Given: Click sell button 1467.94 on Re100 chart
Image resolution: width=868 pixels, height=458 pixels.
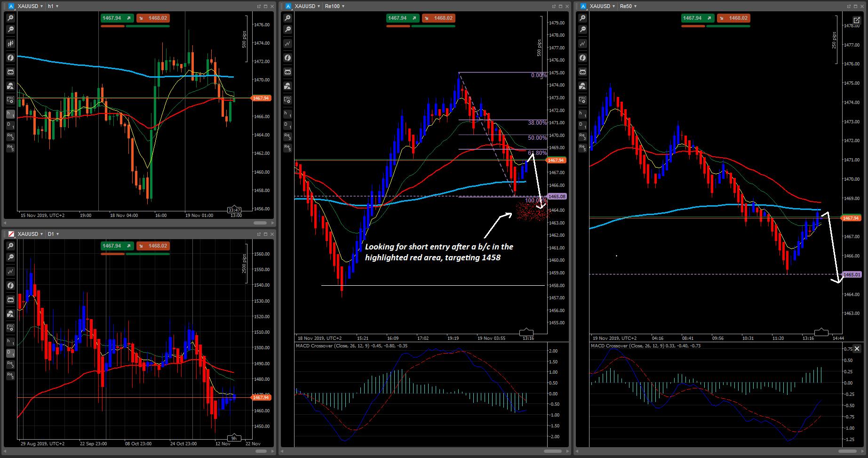Looking at the screenshot, I should 403,18.
